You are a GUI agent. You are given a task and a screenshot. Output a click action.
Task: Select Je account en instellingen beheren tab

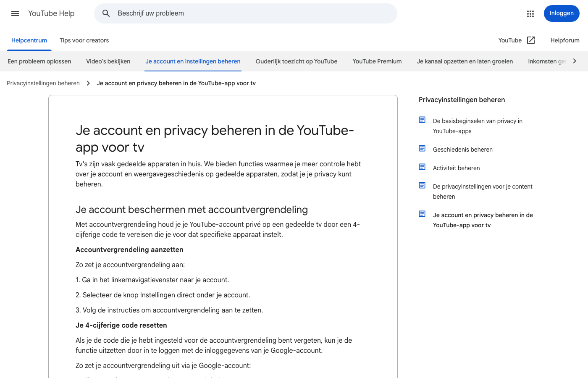pyautogui.click(x=193, y=61)
